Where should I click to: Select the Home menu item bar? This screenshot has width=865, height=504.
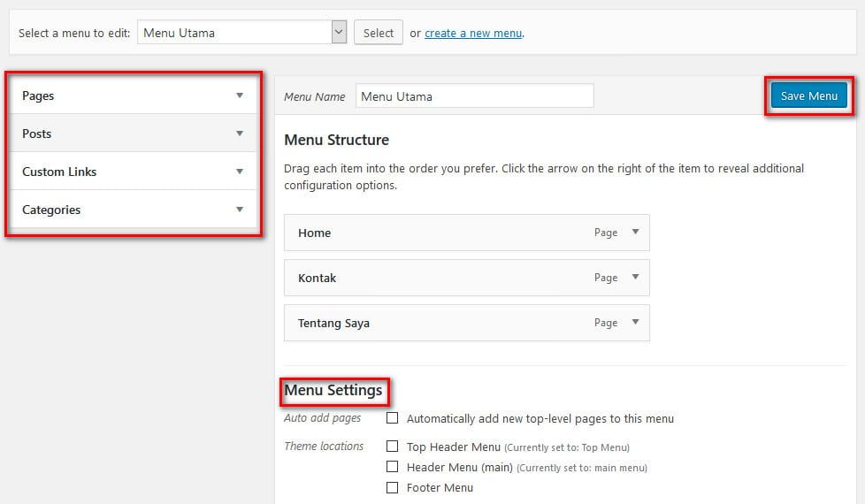click(x=442, y=233)
